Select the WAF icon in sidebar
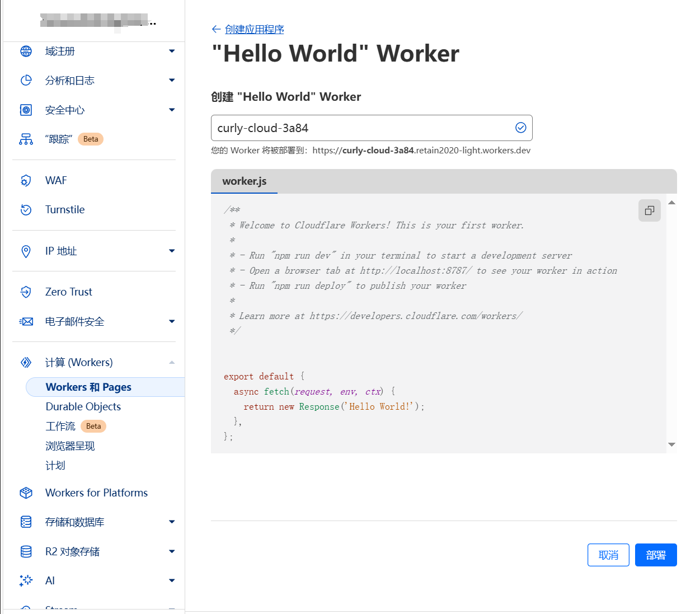 pyautogui.click(x=26, y=180)
